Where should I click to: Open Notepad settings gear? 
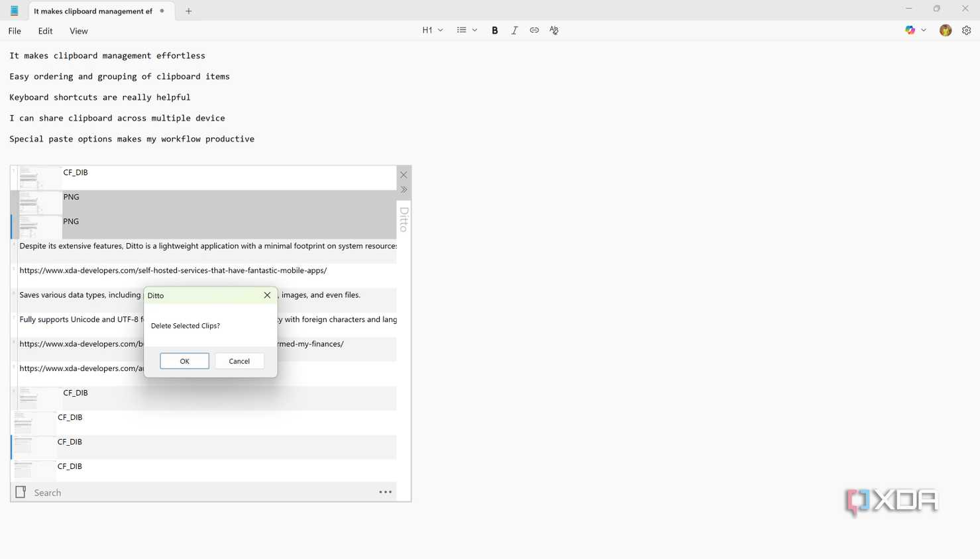point(966,30)
